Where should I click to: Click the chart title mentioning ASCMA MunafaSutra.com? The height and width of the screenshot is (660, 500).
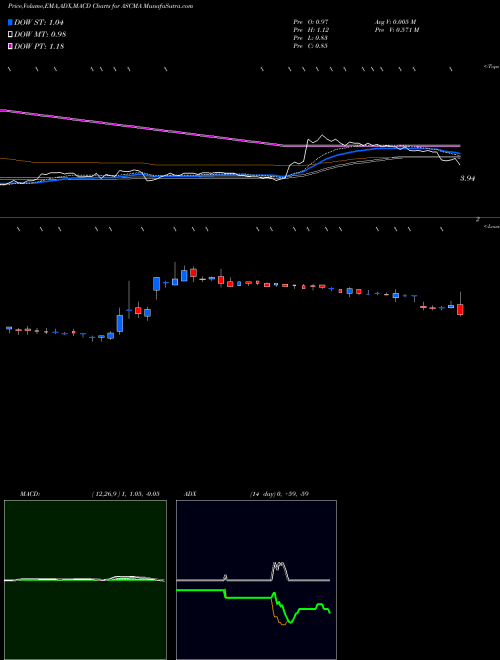[x=101, y=6]
